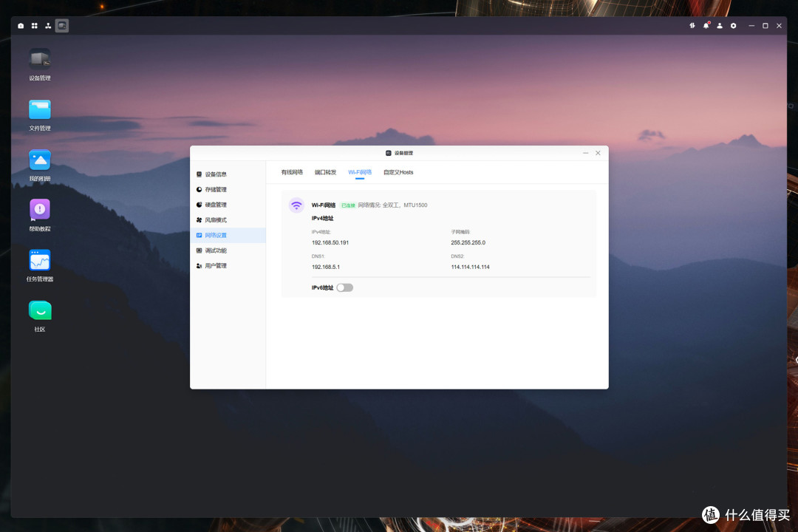
Task: Enable the IPv6地址 toggle
Action: [x=344, y=287]
